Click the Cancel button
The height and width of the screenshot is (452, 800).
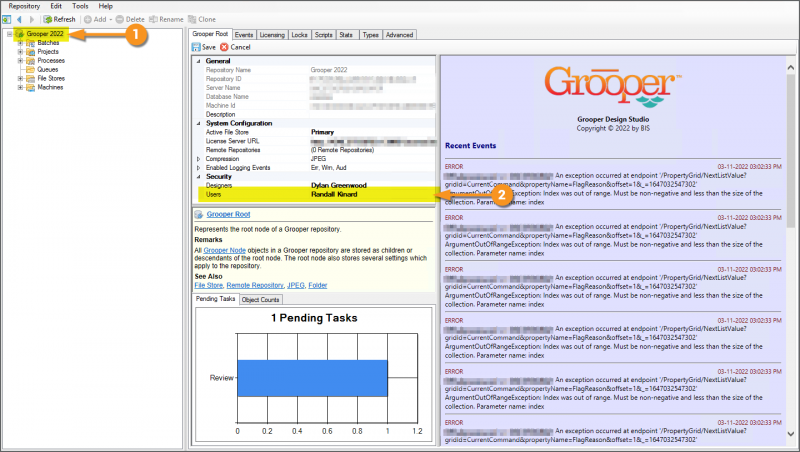pos(235,47)
